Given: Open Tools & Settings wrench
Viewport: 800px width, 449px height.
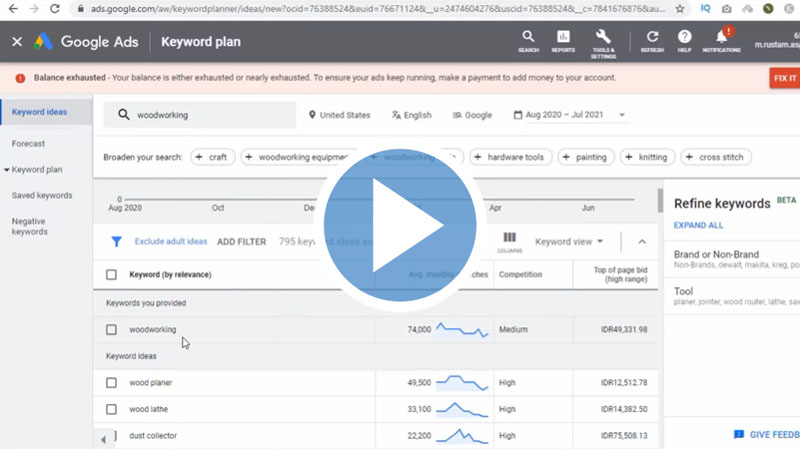Looking at the screenshot, I should pyautogui.click(x=603, y=43).
